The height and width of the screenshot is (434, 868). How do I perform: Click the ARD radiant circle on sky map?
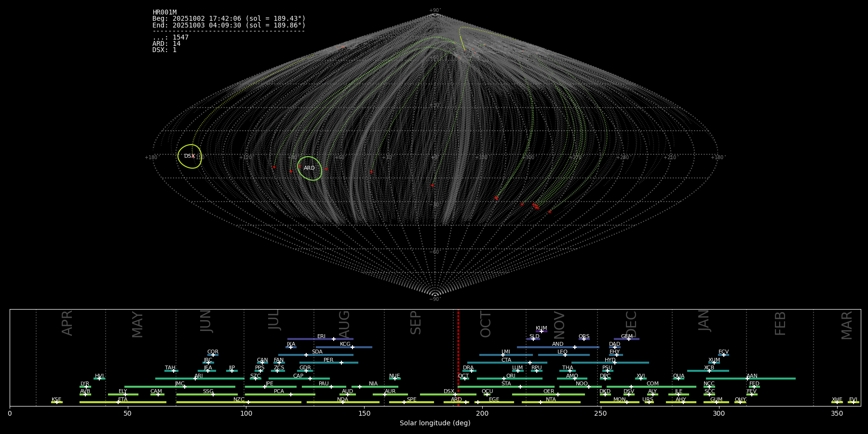pyautogui.click(x=310, y=168)
